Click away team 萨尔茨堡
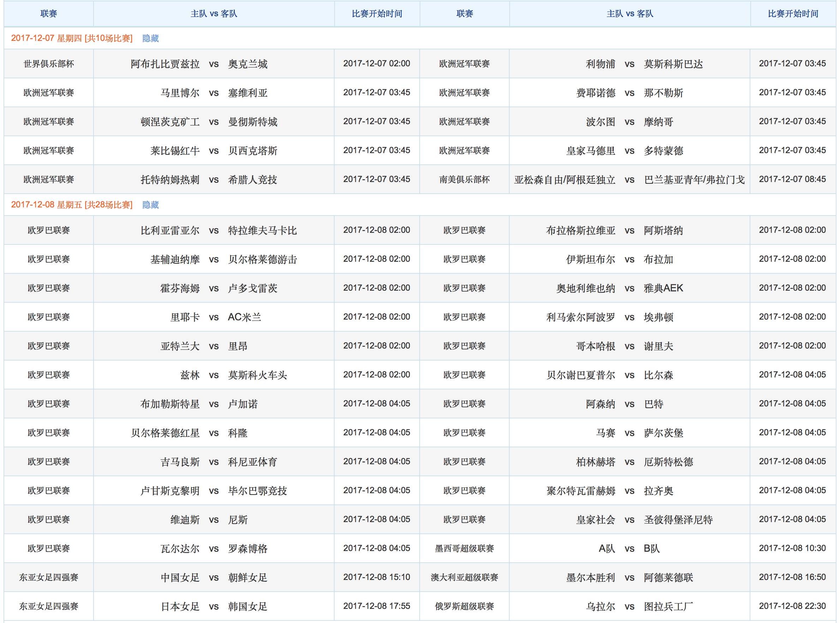Viewport: 840px width, 623px height. click(664, 433)
